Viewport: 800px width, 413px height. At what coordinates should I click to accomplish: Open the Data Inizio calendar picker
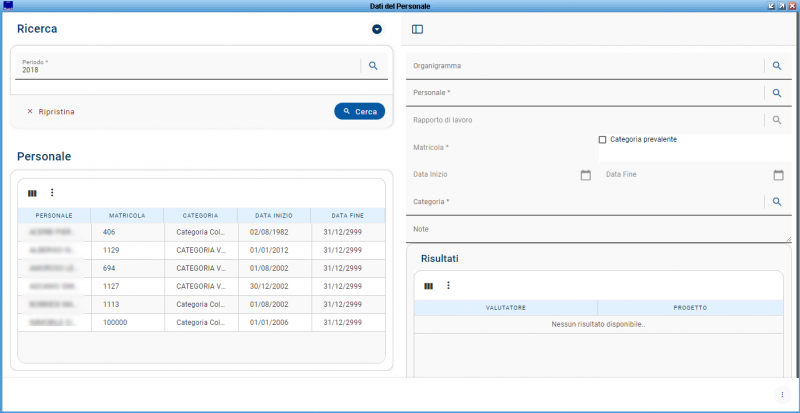586,175
